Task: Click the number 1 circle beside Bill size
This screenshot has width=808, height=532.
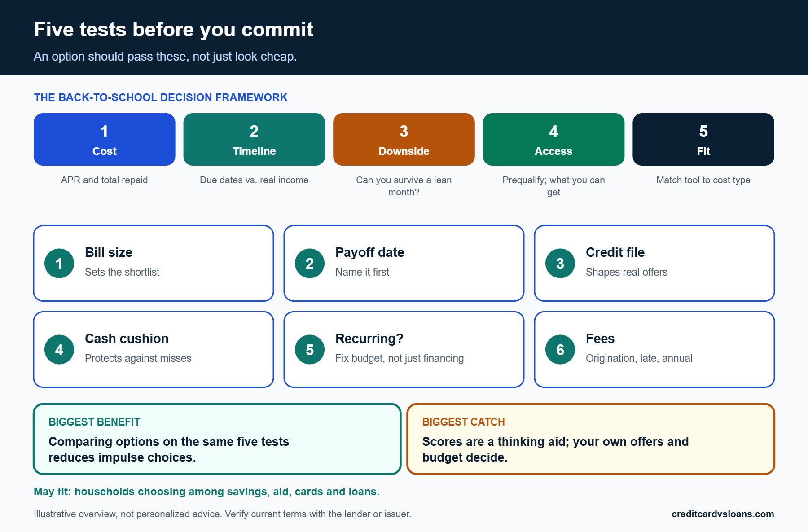Action: pyautogui.click(x=59, y=264)
